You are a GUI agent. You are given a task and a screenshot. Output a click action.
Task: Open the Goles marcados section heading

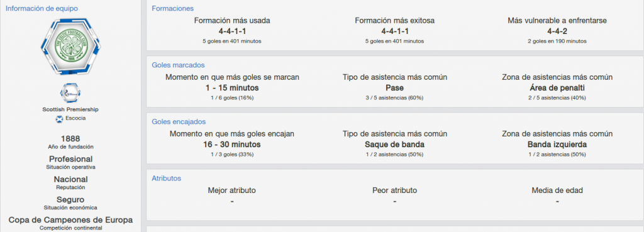[x=178, y=65]
